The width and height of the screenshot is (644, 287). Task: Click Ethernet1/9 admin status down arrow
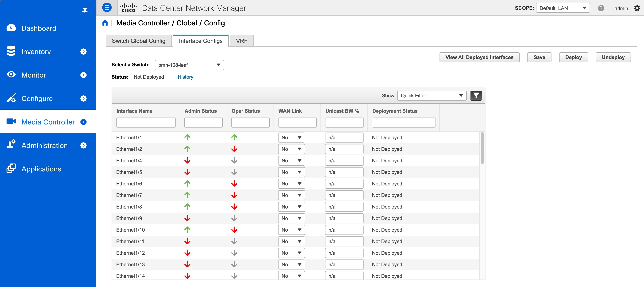[187, 218]
